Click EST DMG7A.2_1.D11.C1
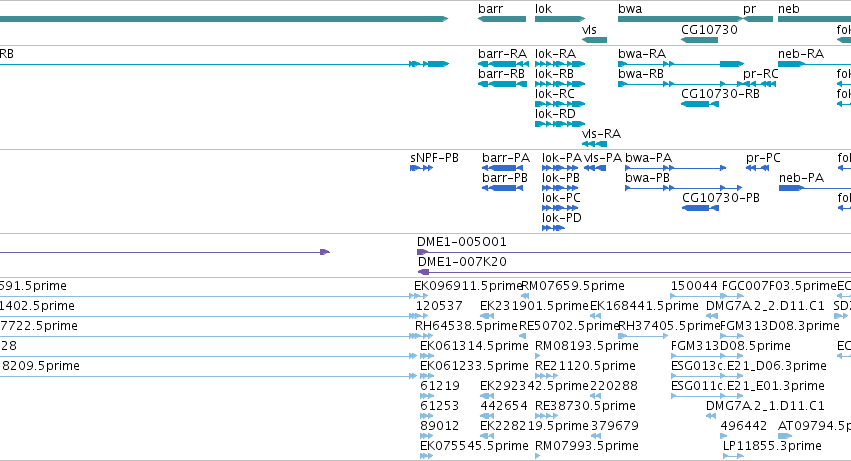This screenshot has width=851, height=461. pyautogui.click(x=710, y=416)
